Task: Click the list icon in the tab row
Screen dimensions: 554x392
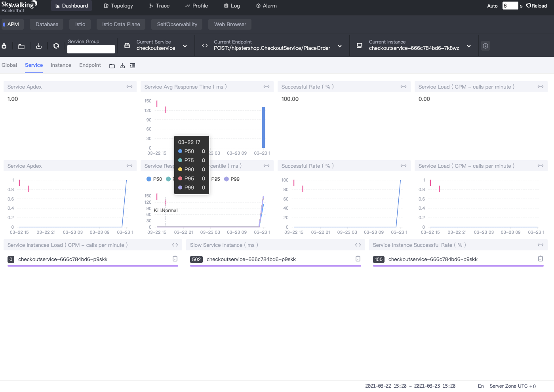Action: [133, 66]
